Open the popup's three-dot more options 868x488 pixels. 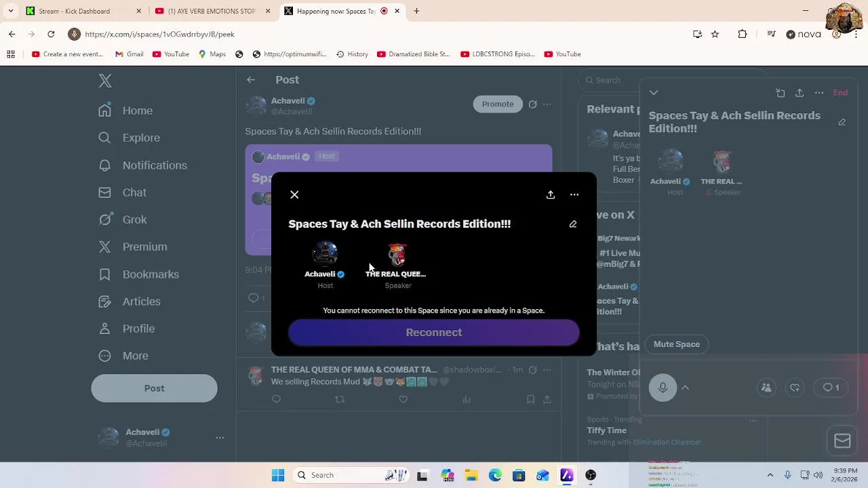click(x=574, y=195)
